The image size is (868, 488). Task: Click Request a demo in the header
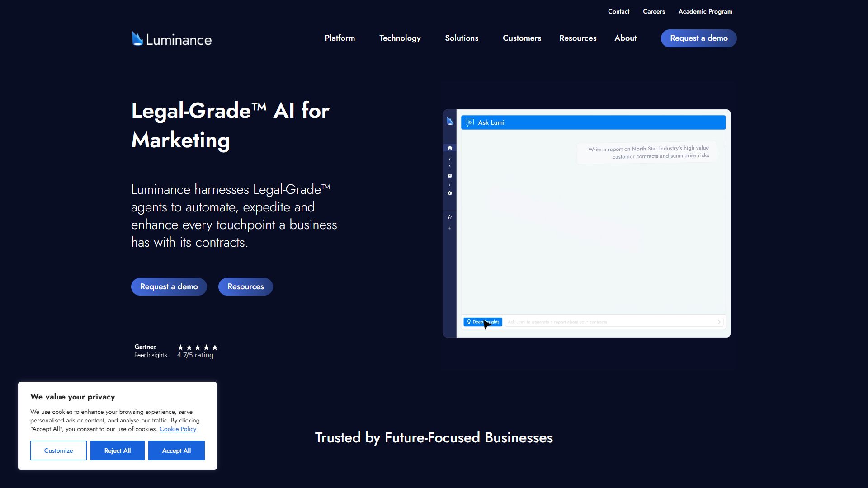pyautogui.click(x=698, y=38)
